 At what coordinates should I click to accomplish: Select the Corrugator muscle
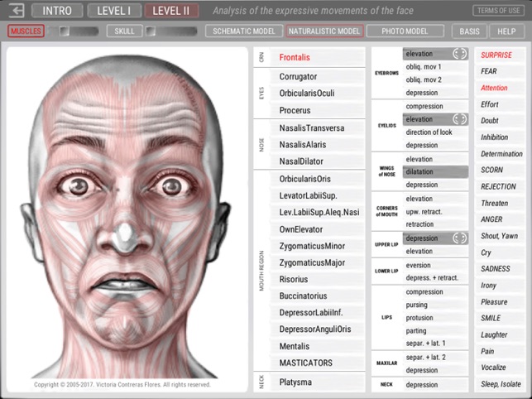tap(318, 76)
